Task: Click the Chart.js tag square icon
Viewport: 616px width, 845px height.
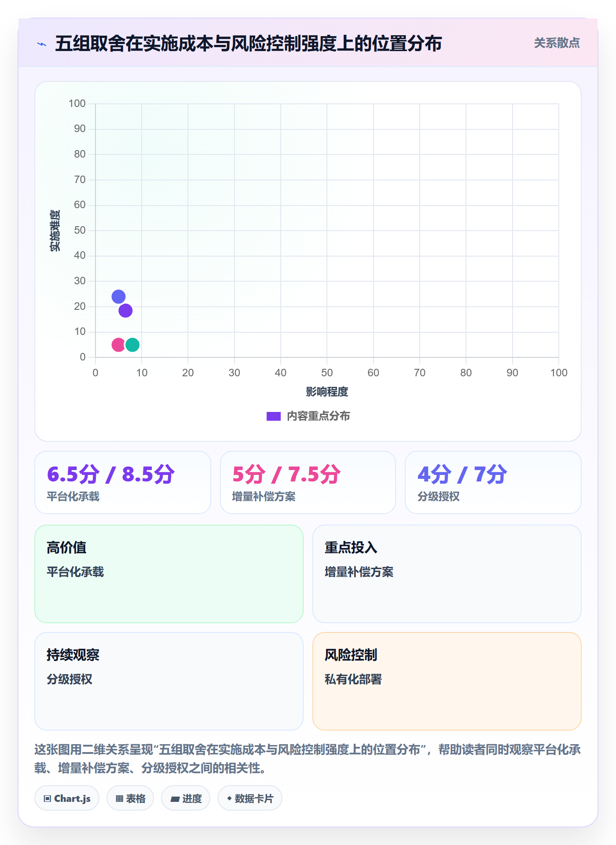Action: click(x=48, y=799)
